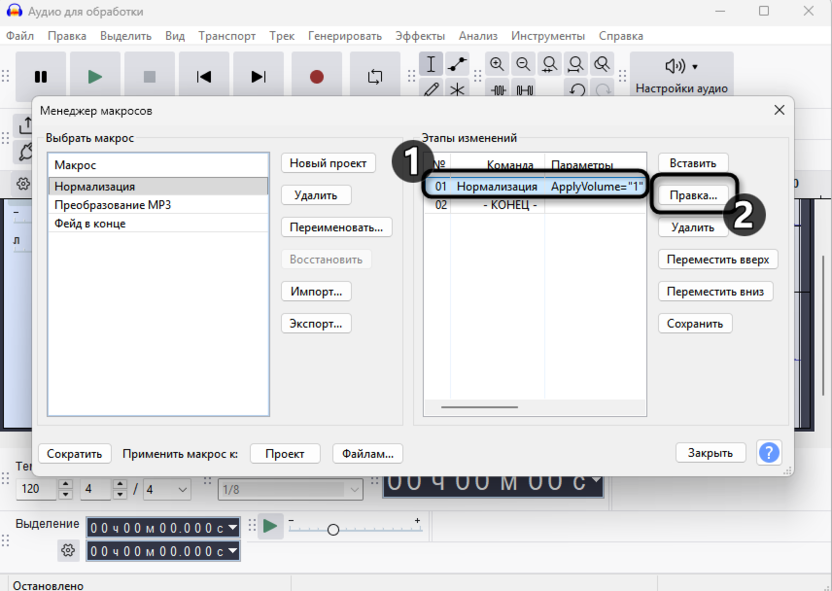The width and height of the screenshot is (832, 591).
Task: Open the selection start time format dropdown
Action: click(x=233, y=527)
